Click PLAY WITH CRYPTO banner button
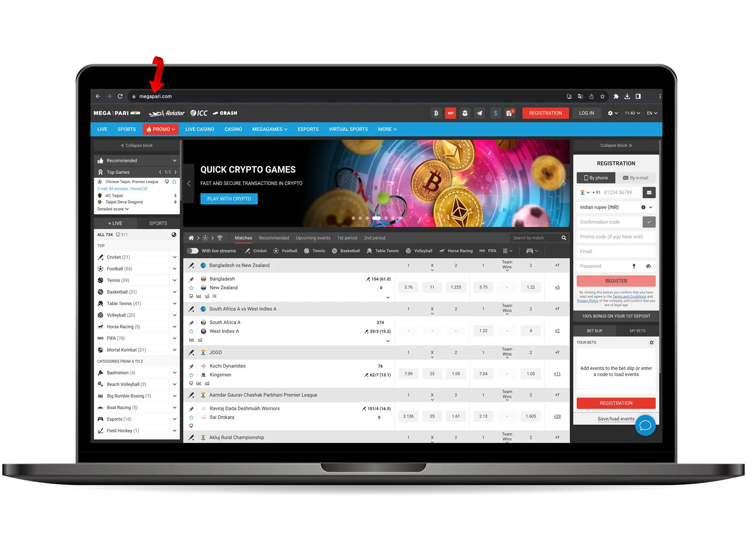 (x=230, y=198)
